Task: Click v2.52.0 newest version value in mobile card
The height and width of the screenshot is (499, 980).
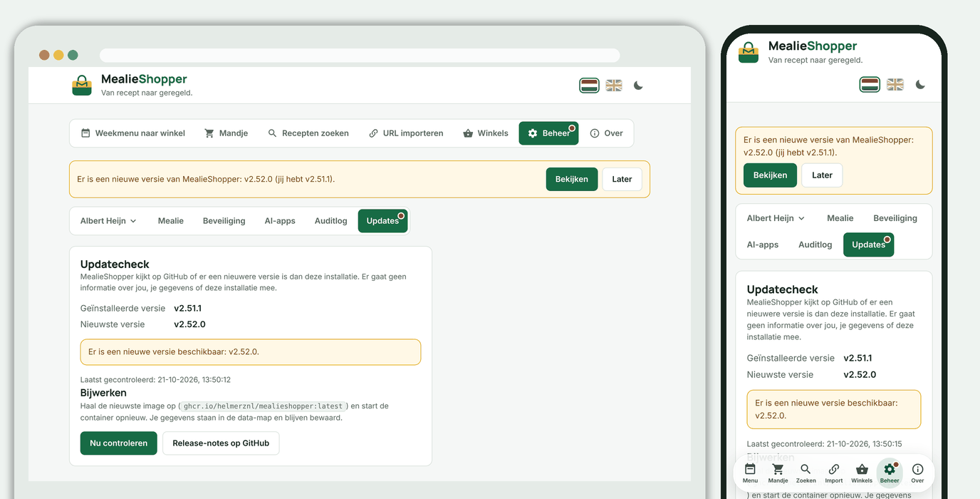Action: tap(860, 374)
